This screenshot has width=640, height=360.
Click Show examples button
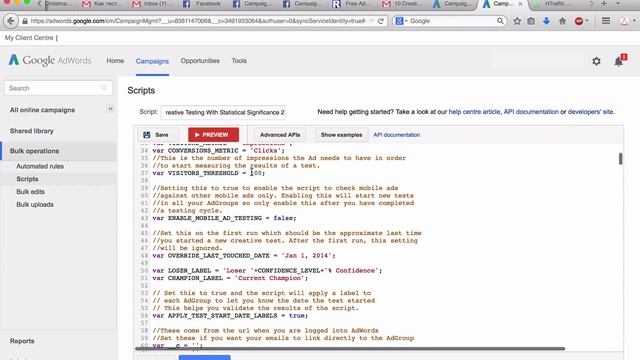(x=341, y=135)
